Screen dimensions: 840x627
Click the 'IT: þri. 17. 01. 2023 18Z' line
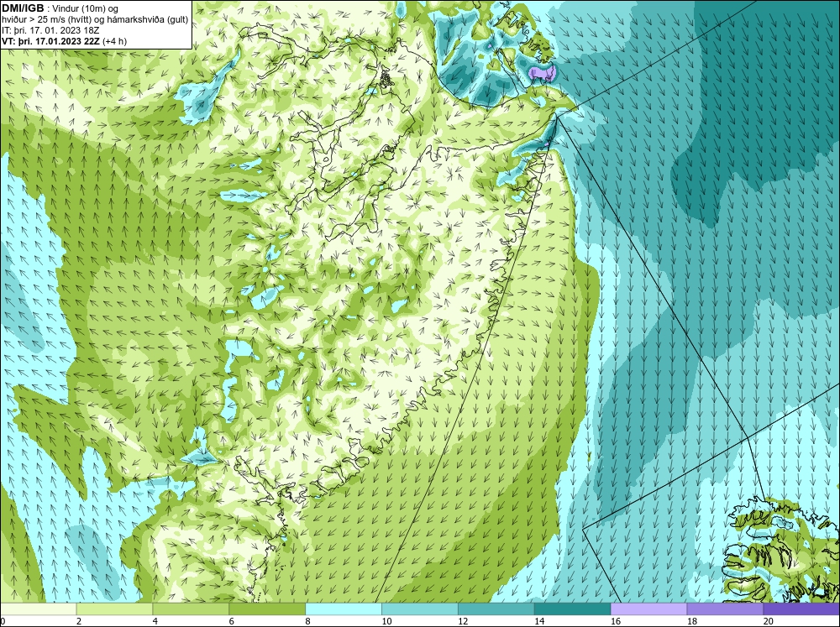tap(50, 30)
